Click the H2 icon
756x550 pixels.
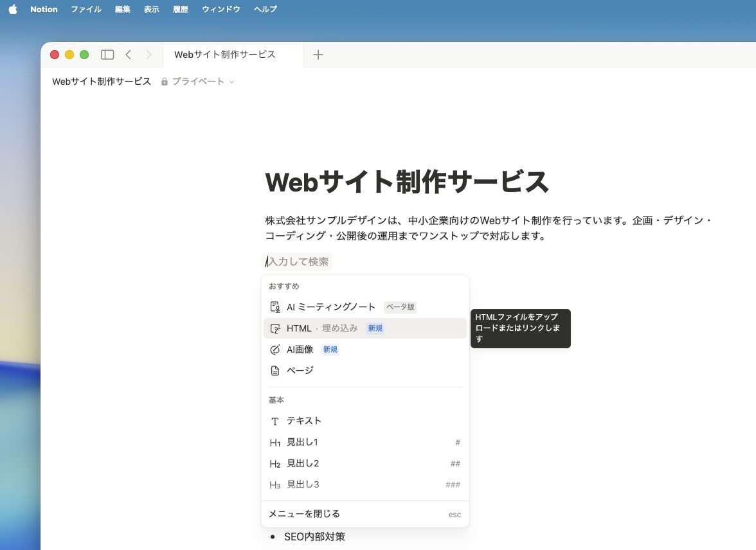tap(275, 464)
